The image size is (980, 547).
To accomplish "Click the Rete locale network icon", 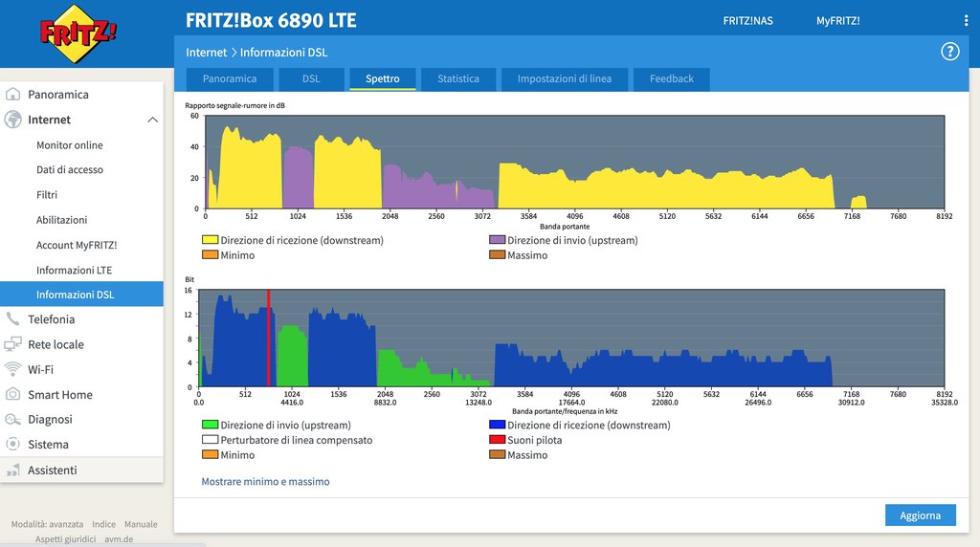I will (13, 344).
